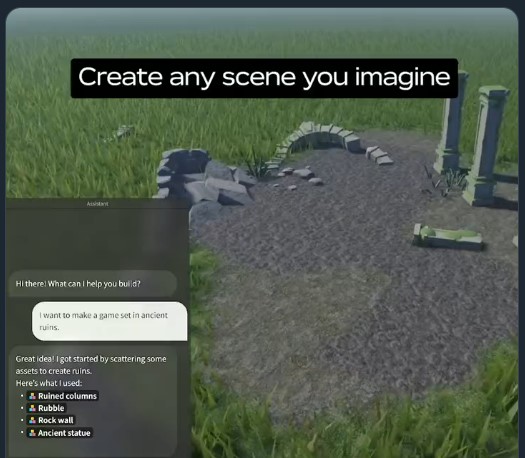Click the Assistant panel title

[x=97, y=204]
